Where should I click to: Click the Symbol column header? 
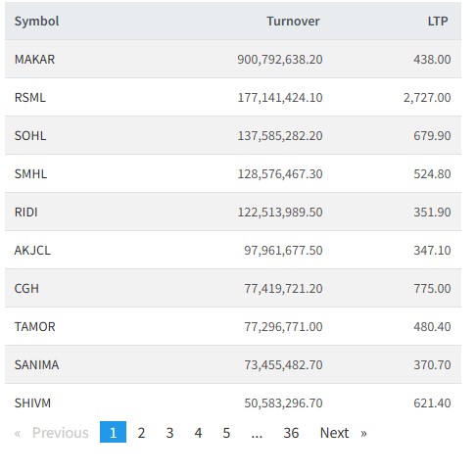tap(36, 22)
